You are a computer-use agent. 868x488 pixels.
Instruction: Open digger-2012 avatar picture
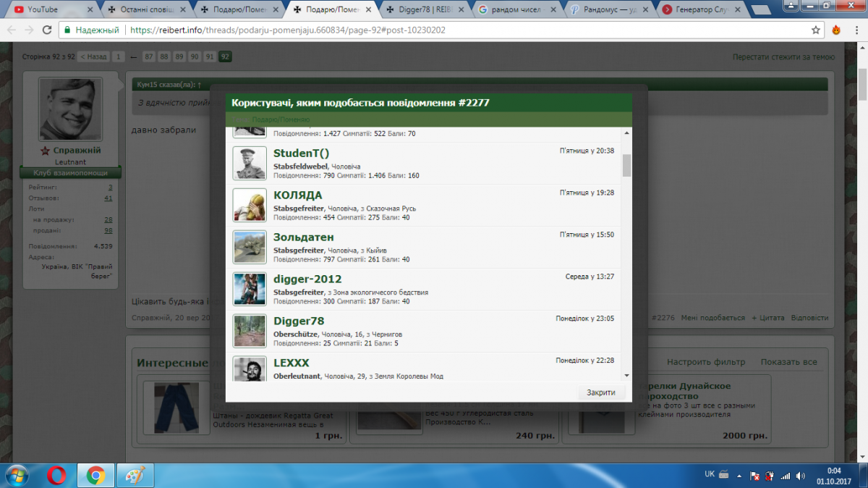click(250, 289)
